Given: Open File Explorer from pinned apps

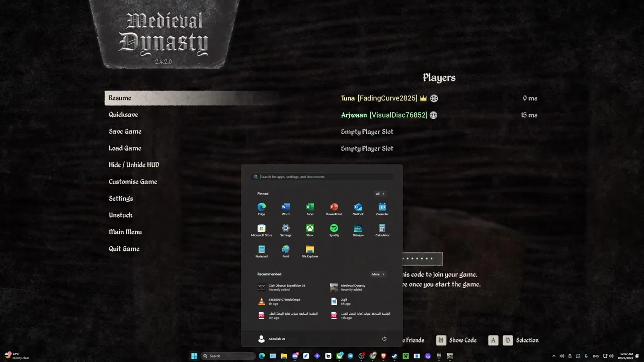Looking at the screenshot, I should [310, 251].
